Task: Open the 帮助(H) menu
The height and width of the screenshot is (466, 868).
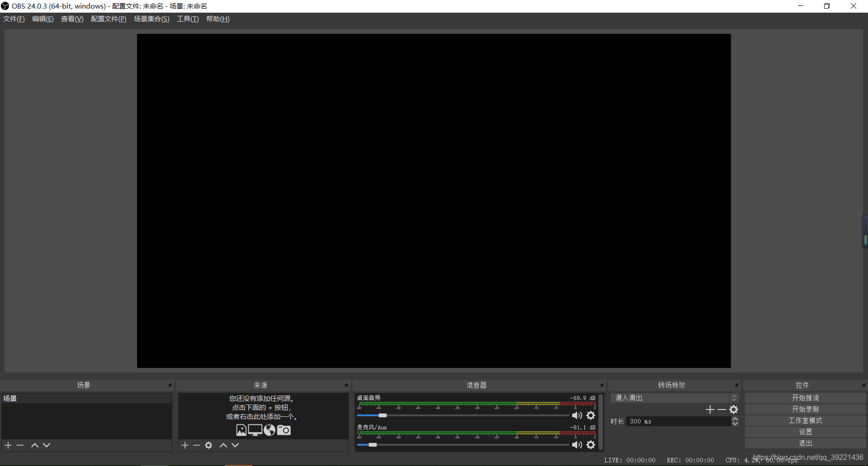Action: pyautogui.click(x=218, y=19)
